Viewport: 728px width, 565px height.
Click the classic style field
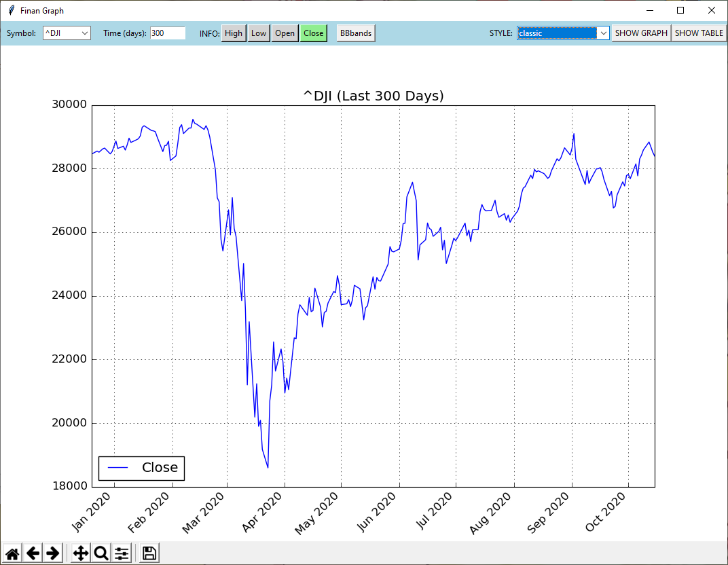[x=557, y=33]
